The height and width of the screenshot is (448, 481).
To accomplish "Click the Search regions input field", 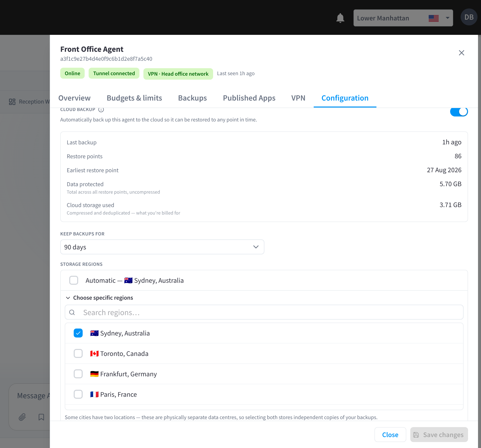I will 264,312.
